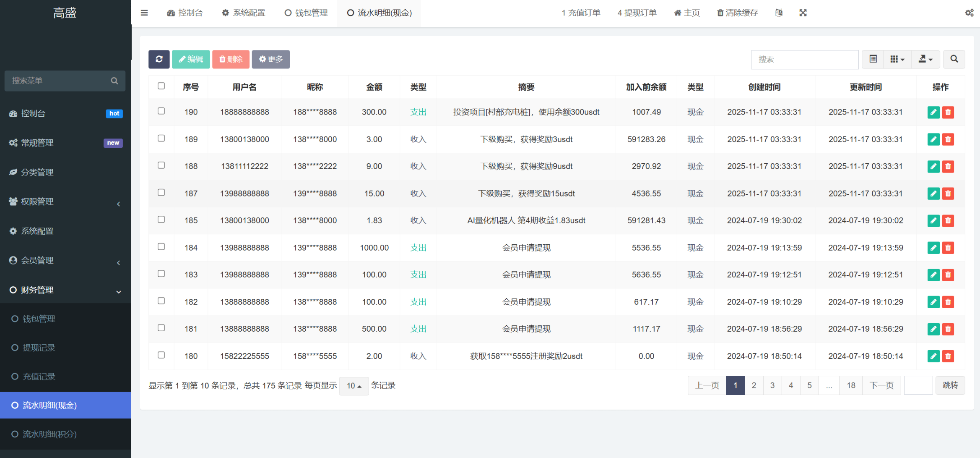Viewport: 980px width, 458px height.
Task: Switch to the 钱包管理 tab
Action: click(306, 13)
